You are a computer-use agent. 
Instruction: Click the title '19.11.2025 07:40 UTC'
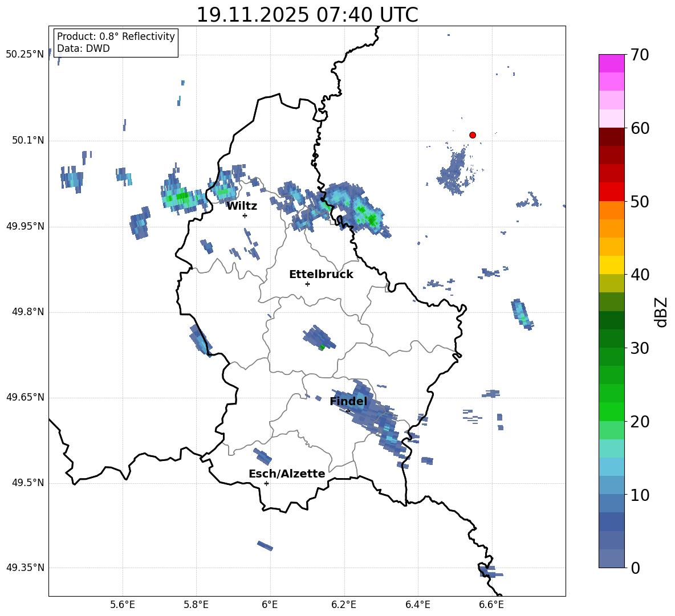pos(307,15)
